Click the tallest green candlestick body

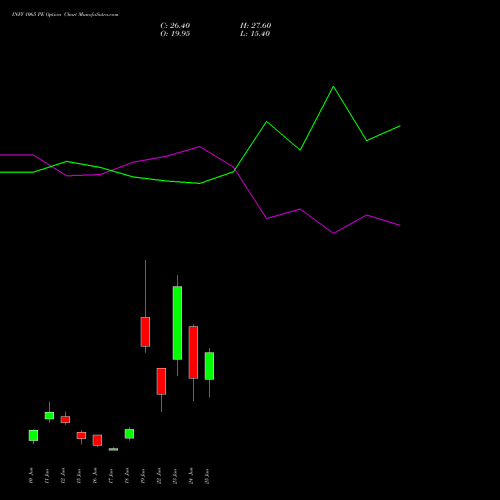click(177, 323)
